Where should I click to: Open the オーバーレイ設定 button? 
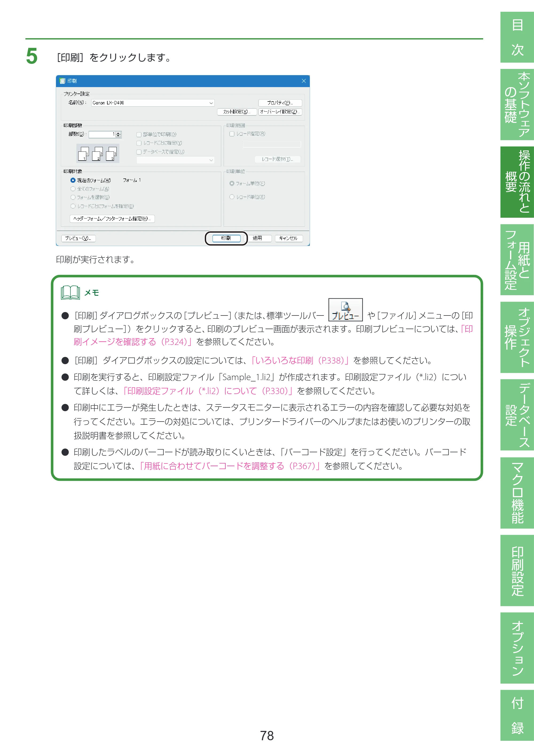point(280,112)
